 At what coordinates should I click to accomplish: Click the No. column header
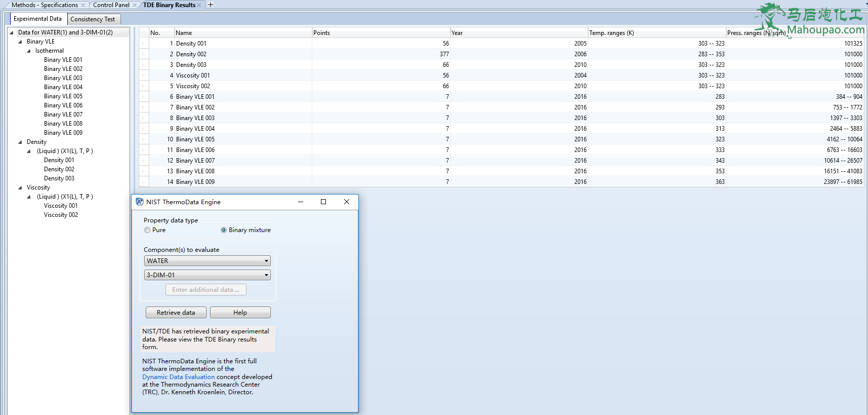point(161,33)
